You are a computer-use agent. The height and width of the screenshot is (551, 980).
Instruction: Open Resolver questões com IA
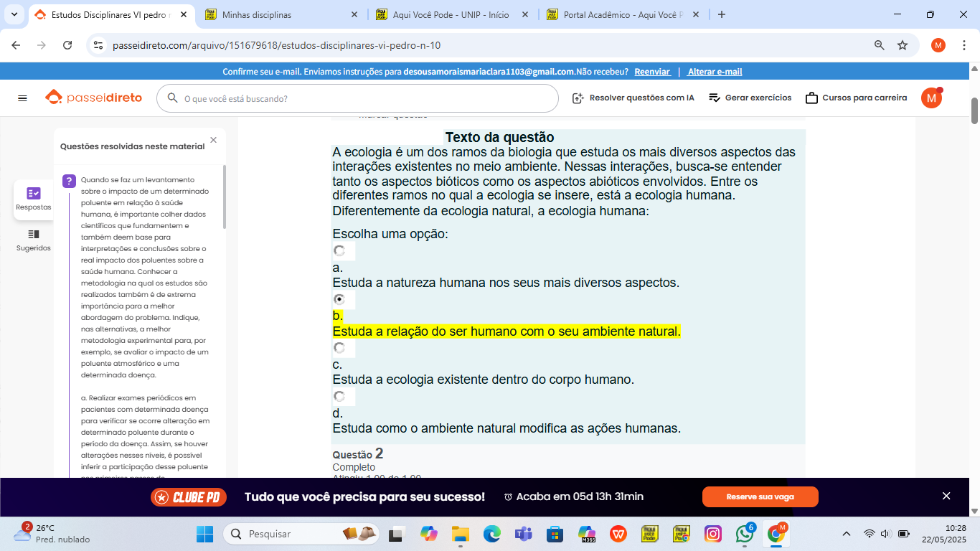[x=633, y=98]
